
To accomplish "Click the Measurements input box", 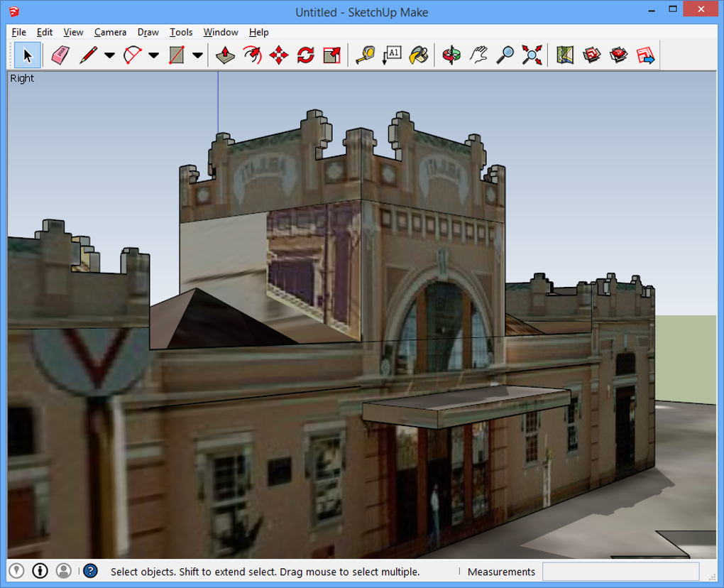I will click(x=620, y=572).
